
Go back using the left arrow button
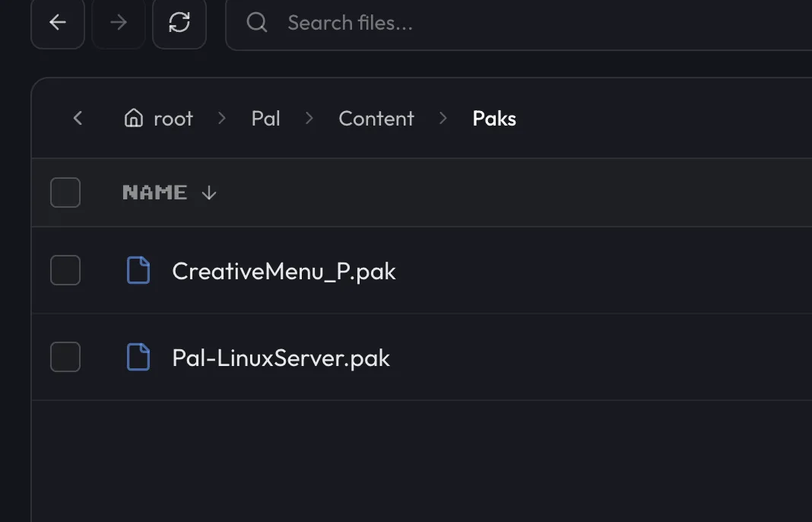58,23
